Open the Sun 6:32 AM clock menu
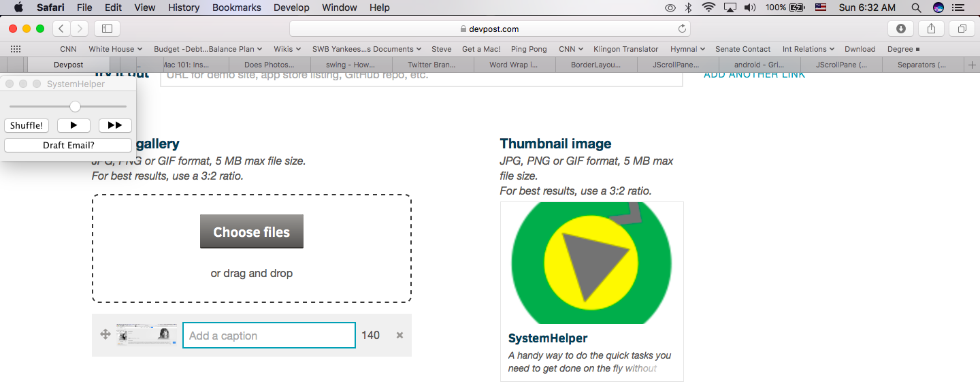The image size is (980, 390). (x=867, y=7)
